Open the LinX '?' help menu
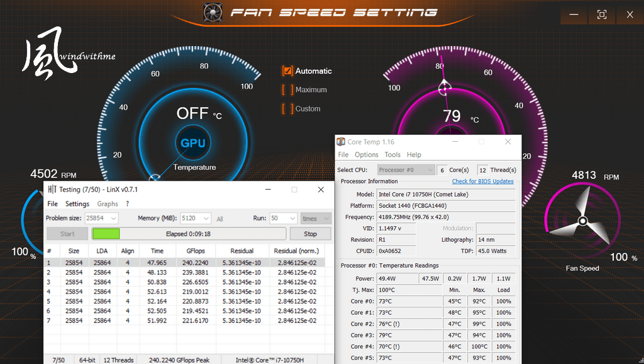The width and height of the screenshot is (644, 364). pos(127,203)
